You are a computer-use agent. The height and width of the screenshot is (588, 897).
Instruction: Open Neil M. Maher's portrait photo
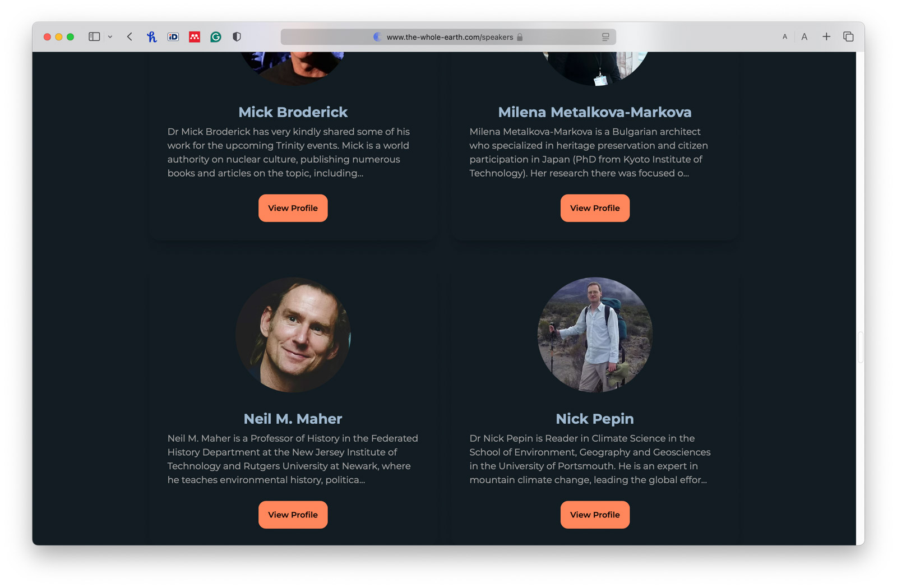(293, 335)
